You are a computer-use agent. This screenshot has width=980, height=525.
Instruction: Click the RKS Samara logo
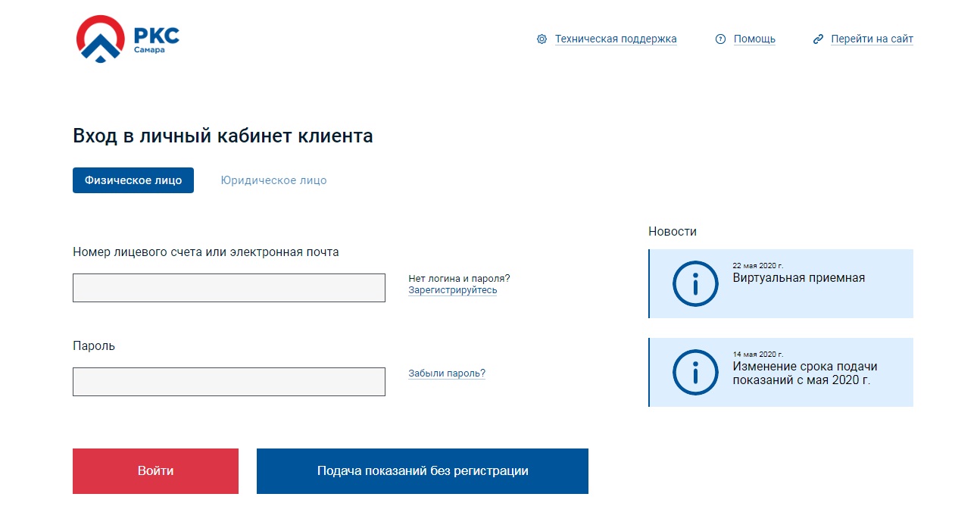(x=128, y=39)
